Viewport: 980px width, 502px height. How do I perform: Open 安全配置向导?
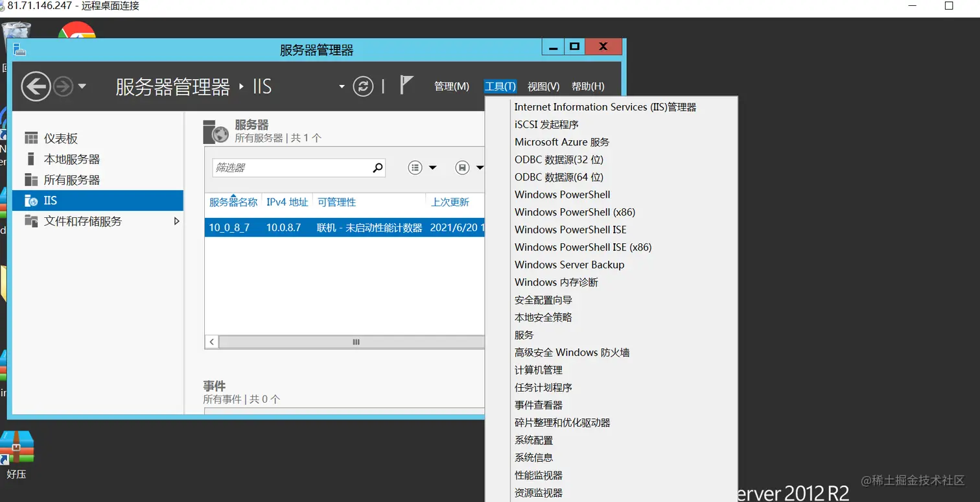click(611, 300)
